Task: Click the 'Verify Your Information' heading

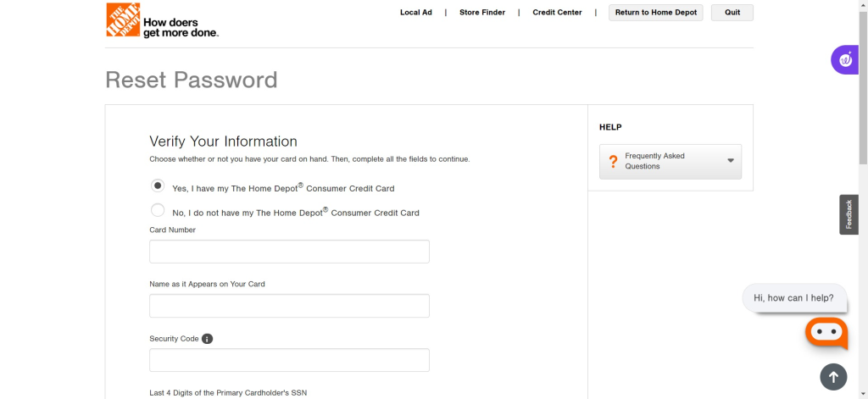Action: coord(223,141)
